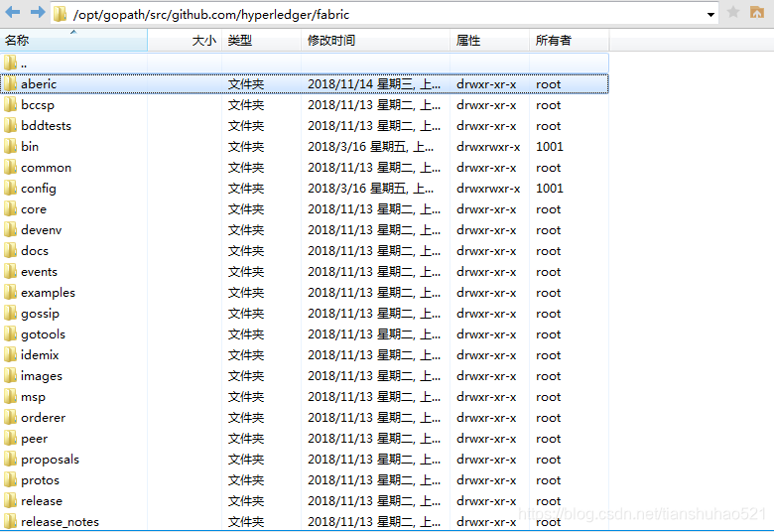774x532 pixels.
Task: Select the events folder icon
Action: (x=10, y=272)
